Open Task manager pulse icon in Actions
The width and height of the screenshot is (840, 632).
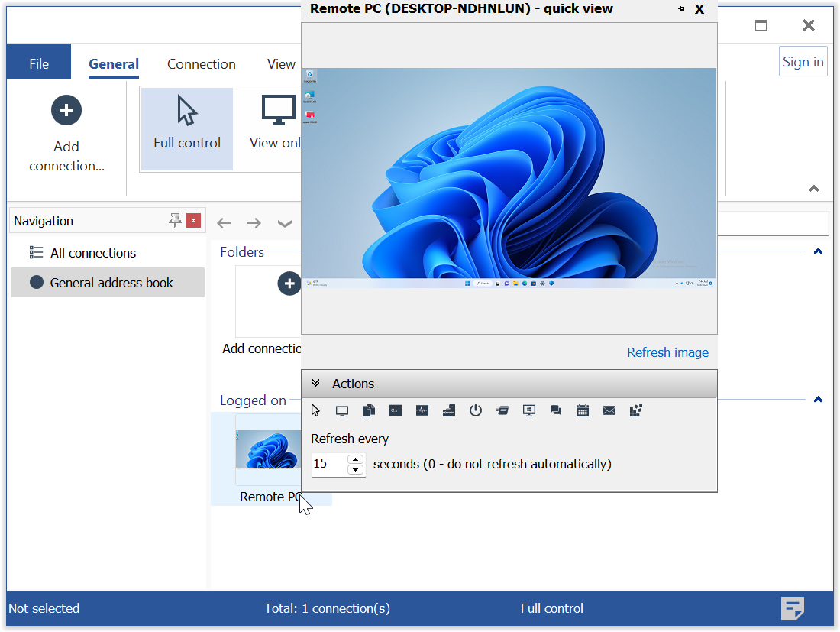(x=422, y=410)
